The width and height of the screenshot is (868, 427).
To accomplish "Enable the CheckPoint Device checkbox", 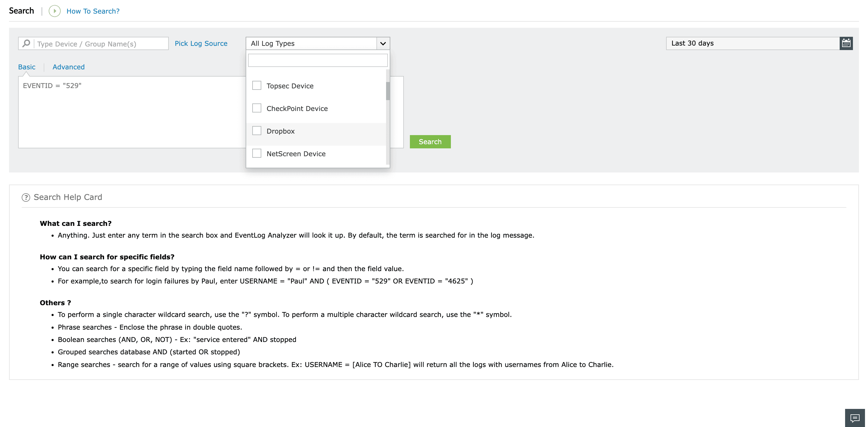I will pyautogui.click(x=257, y=108).
